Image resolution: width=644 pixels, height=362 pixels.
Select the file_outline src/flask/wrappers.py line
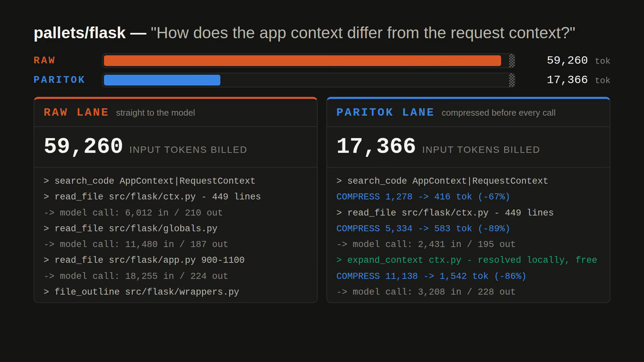(141, 292)
